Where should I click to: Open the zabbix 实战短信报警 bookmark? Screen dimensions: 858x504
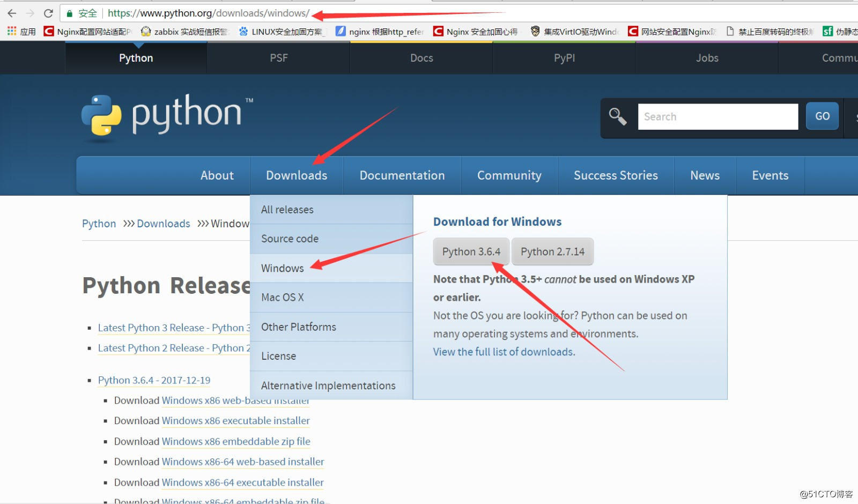click(x=184, y=32)
